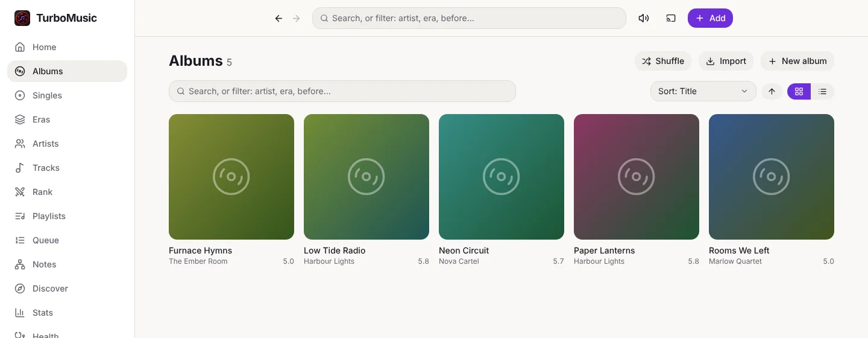The image size is (868, 338).
Task: Click the Stats bar chart icon
Action: click(x=20, y=313)
